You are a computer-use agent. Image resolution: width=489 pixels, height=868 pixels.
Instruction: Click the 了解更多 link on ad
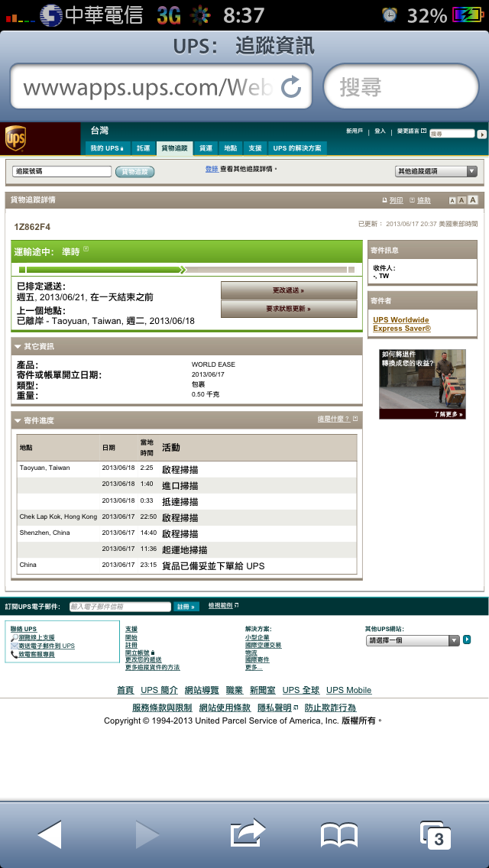pyautogui.click(x=449, y=414)
